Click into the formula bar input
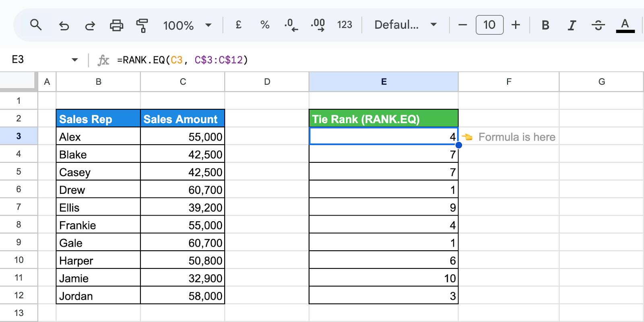This screenshot has height=322, width=644. 378,60
